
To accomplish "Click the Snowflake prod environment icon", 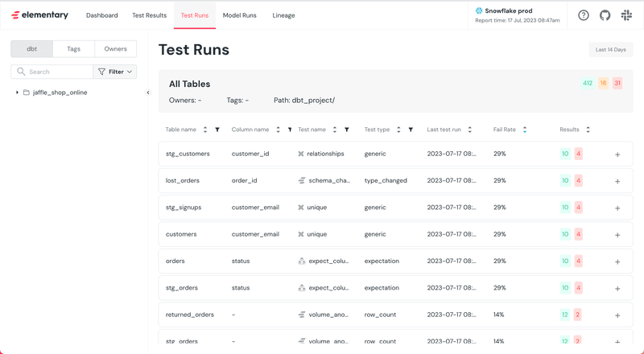I will 478,10.
